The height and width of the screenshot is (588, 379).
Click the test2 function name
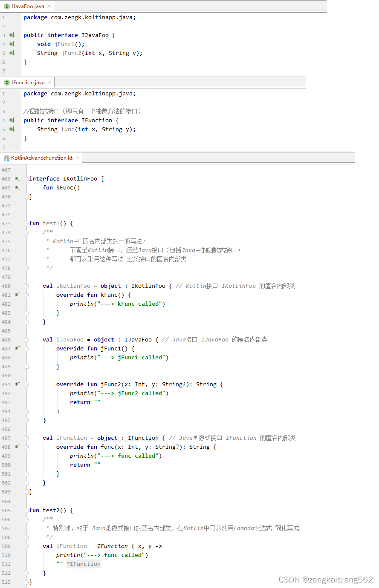tap(51, 510)
